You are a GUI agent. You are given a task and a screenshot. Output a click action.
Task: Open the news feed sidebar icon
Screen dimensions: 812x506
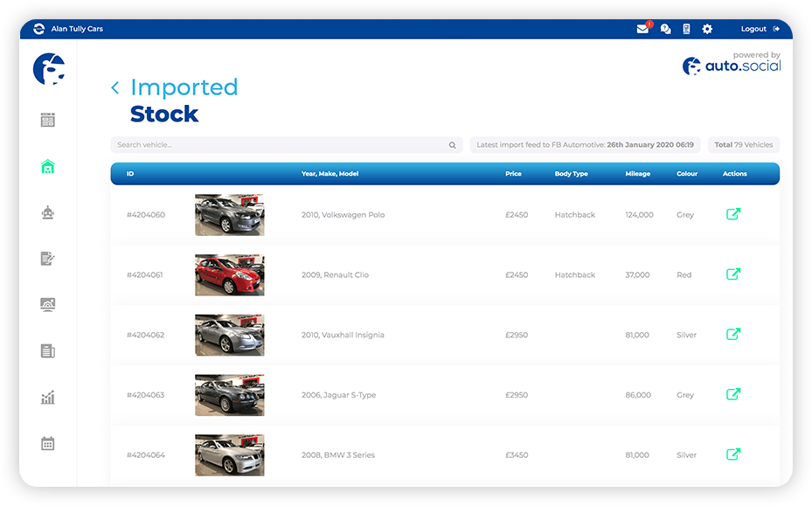48,120
